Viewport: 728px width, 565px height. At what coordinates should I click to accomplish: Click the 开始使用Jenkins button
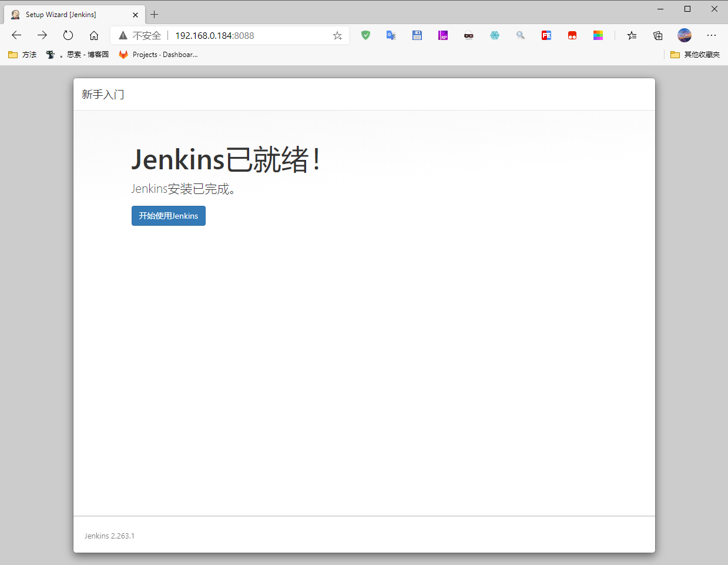[x=169, y=216]
